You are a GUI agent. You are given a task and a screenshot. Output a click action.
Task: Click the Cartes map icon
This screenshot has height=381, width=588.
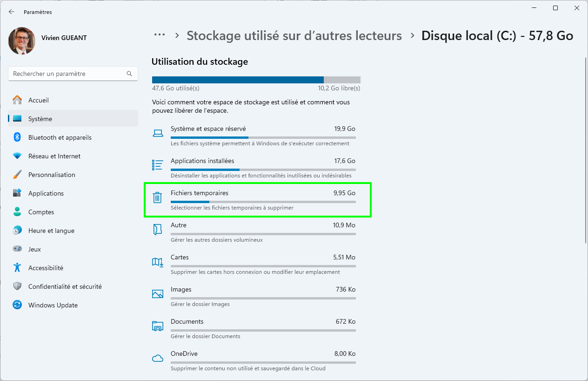[158, 262]
